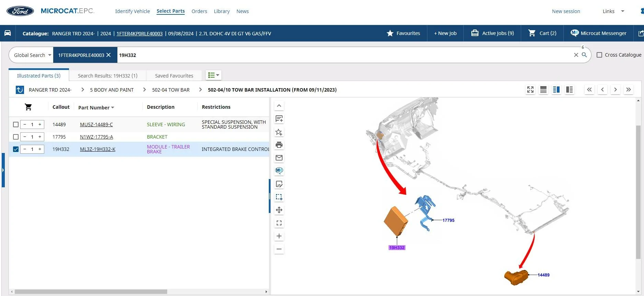
Task: Click the catalogue home refresh icon
Action: coord(20,90)
